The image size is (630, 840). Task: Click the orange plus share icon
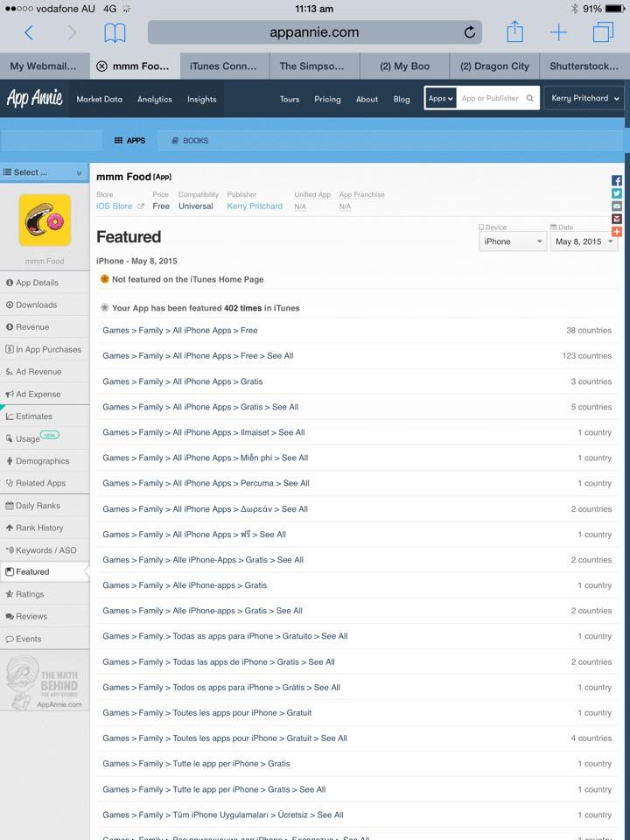(x=617, y=232)
